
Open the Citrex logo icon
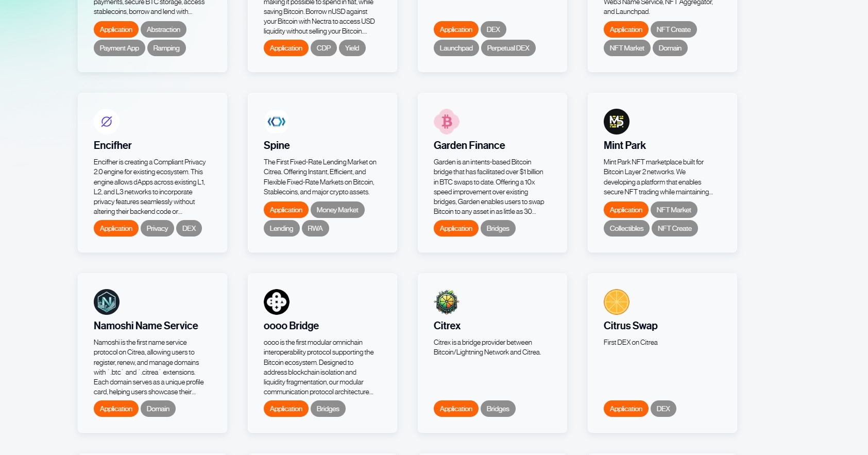(447, 302)
